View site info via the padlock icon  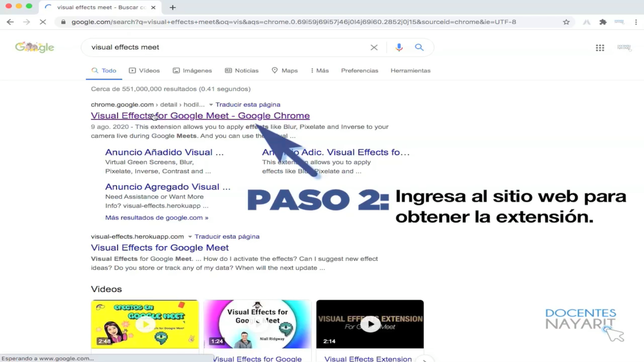[x=63, y=22]
